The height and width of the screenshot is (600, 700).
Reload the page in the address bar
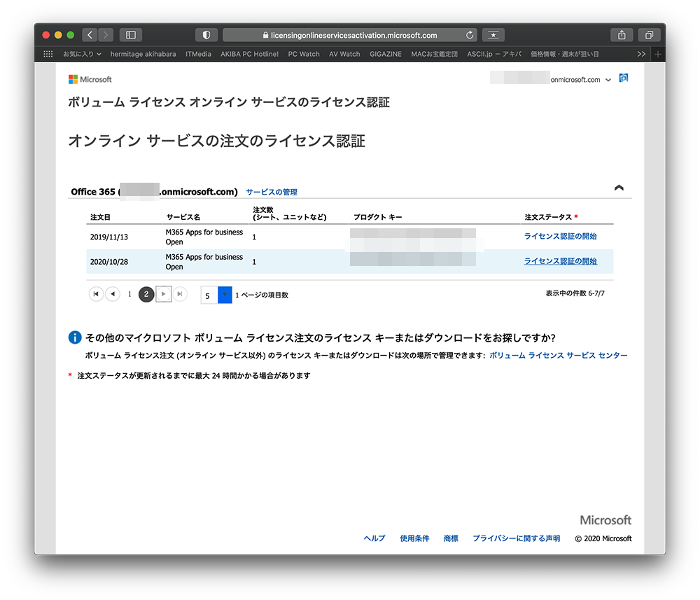pyautogui.click(x=469, y=35)
